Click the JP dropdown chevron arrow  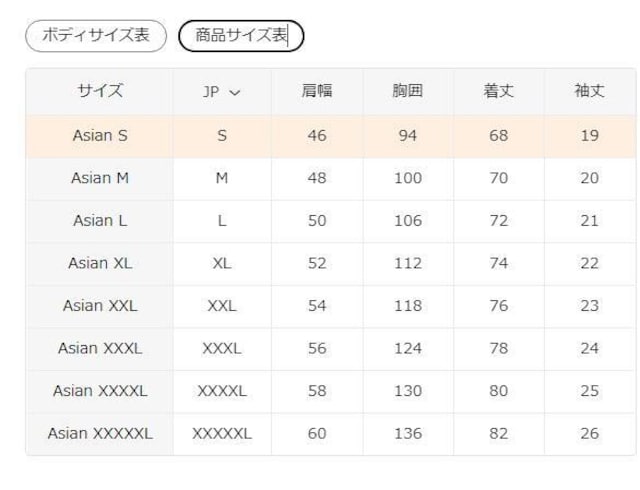coord(235,92)
